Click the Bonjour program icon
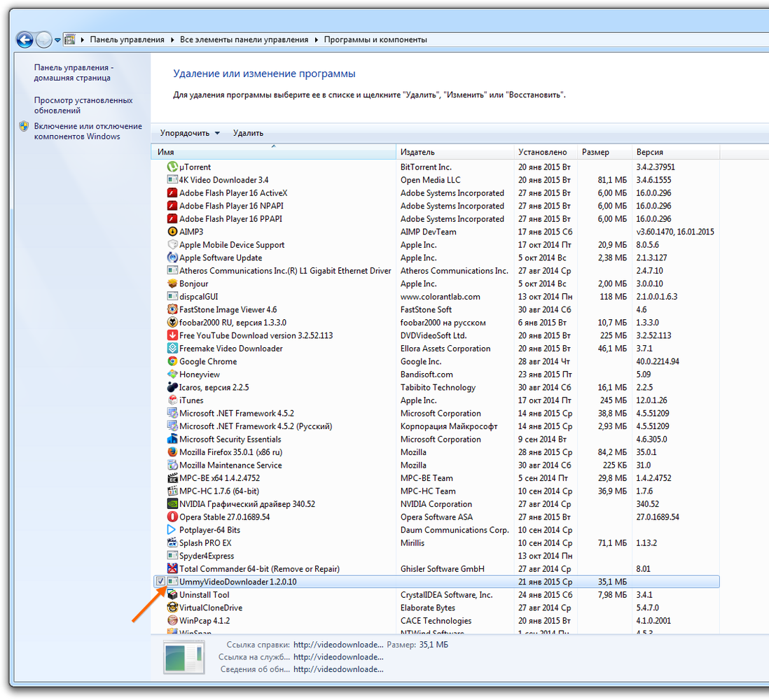The width and height of the screenshot is (769, 700). click(172, 283)
